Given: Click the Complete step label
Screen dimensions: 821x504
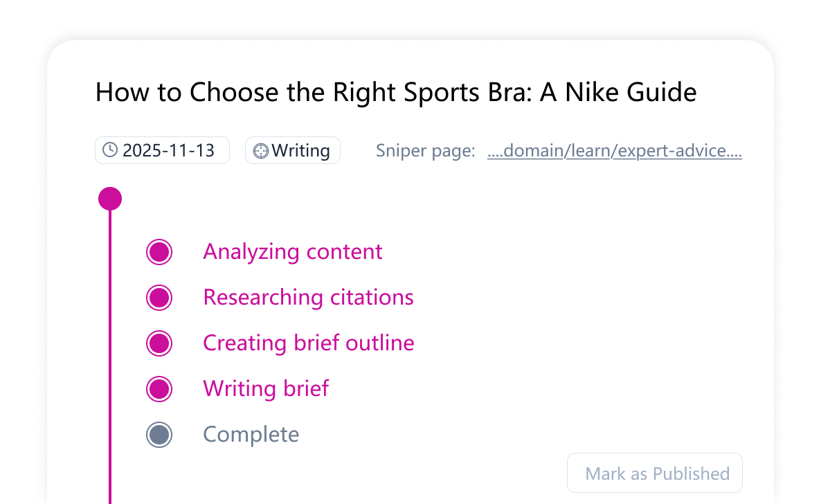Looking at the screenshot, I should click(251, 434).
